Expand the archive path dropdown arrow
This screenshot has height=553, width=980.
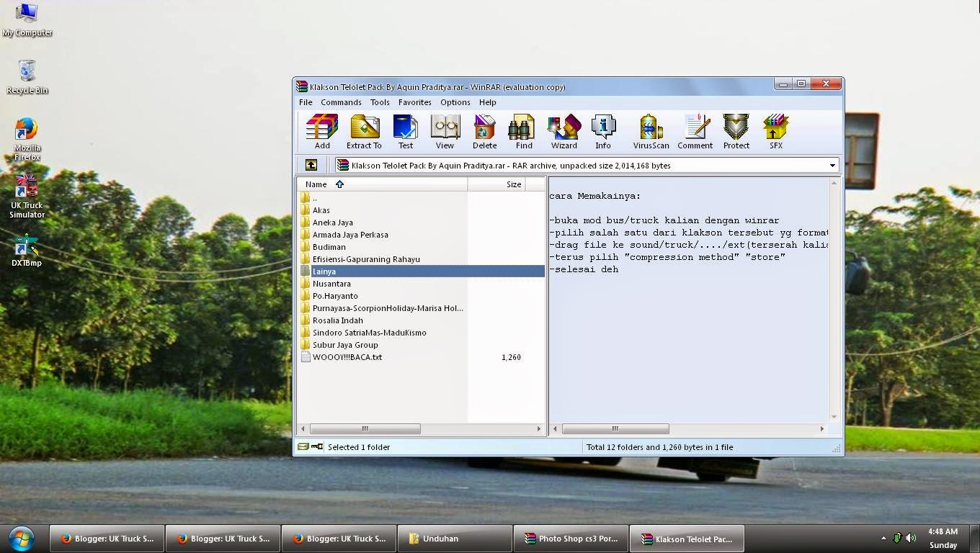(832, 165)
